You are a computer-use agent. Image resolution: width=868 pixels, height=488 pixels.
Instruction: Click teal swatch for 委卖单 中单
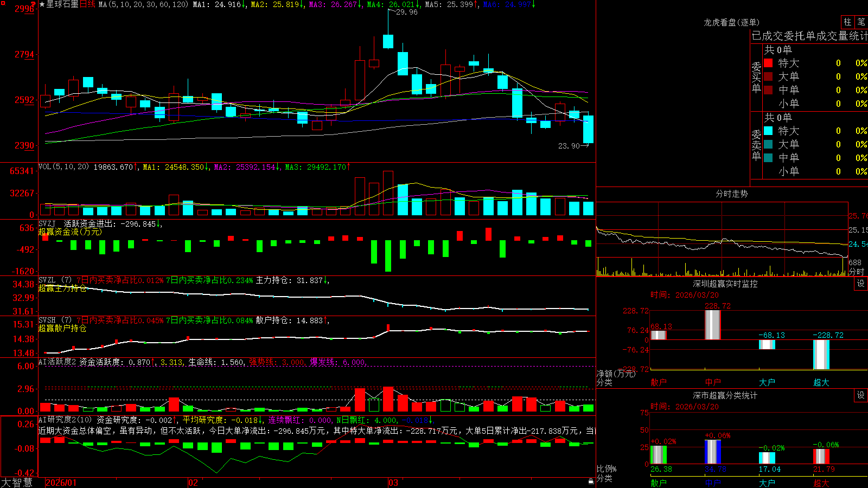click(768, 158)
